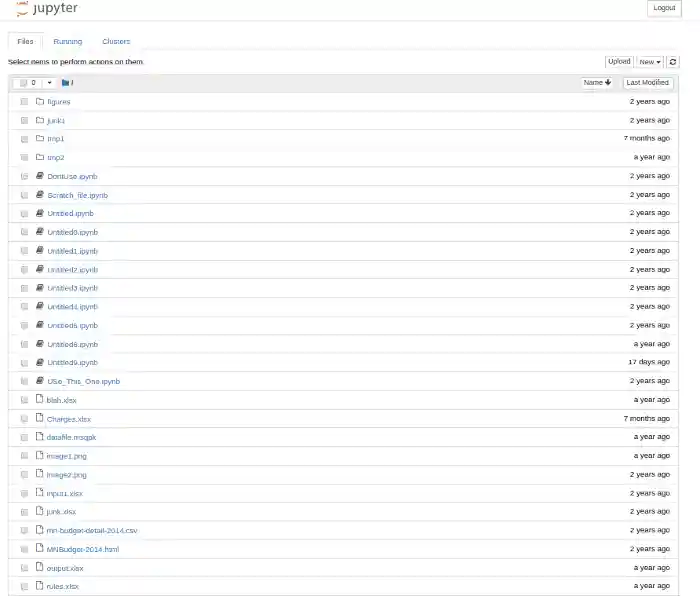The image size is (700, 596).
Task: Select the tmp1 folder checkbox
Action: 24,139
